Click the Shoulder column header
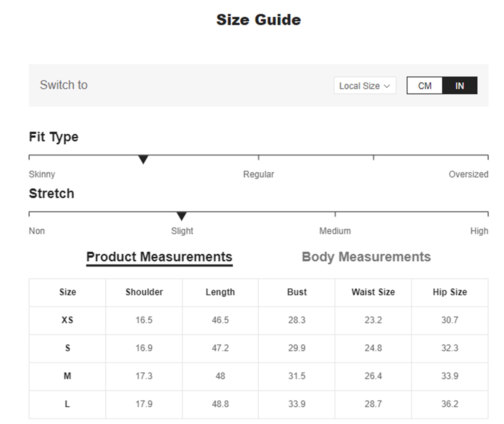The image size is (504, 424). click(144, 292)
